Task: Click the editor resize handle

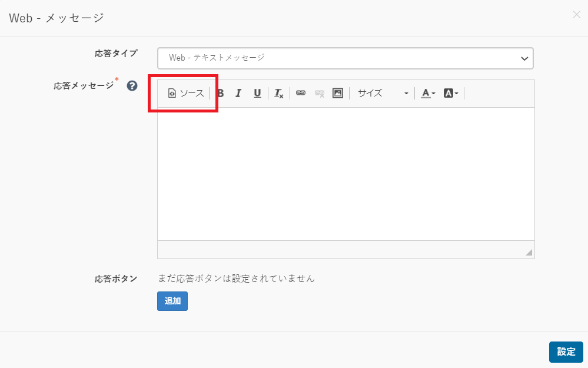Action: pyautogui.click(x=529, y=253)
